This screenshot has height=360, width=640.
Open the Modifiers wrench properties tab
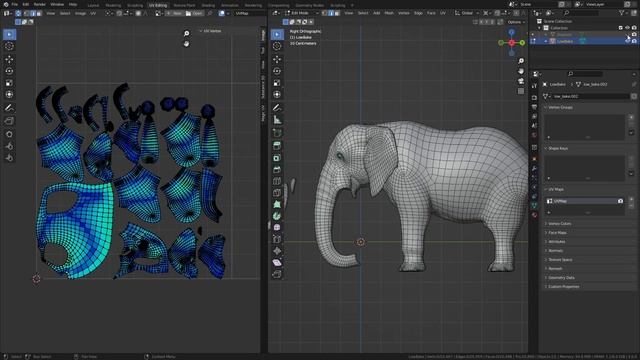tap(534, 168)
